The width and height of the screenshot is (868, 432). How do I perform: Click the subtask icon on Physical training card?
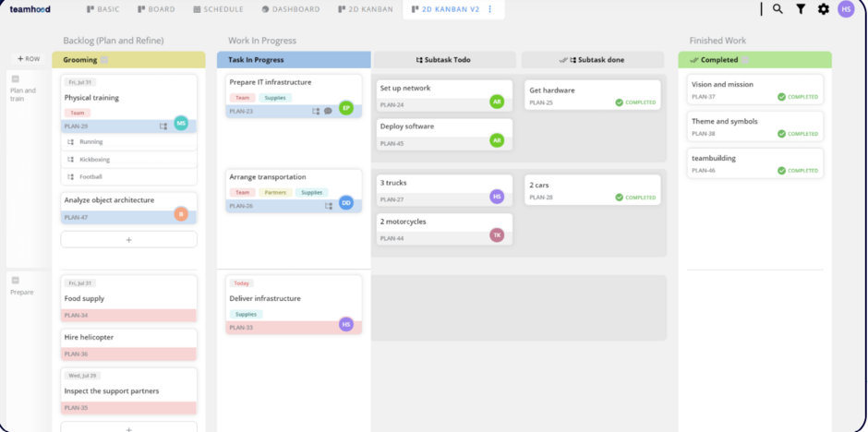[163, 126]
